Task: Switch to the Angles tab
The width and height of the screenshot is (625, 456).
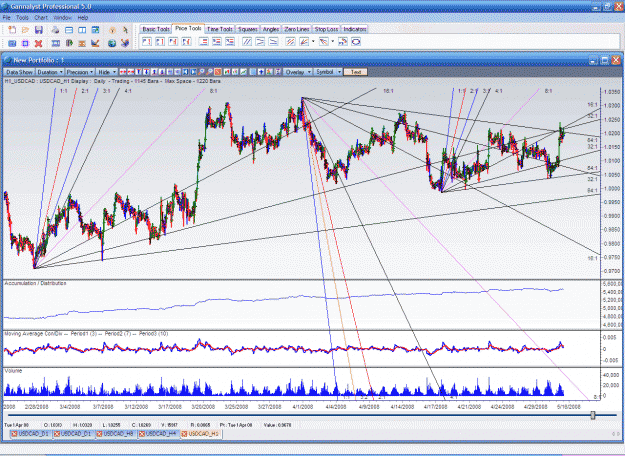Action: (271, 29)
